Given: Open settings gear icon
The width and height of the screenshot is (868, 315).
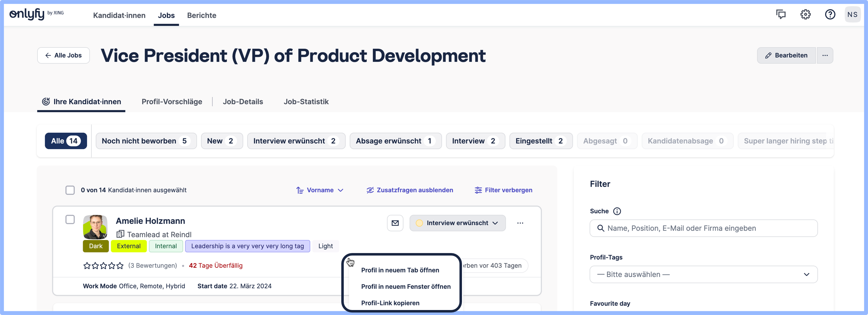Looking at the screenshot, I should [805, 14].
